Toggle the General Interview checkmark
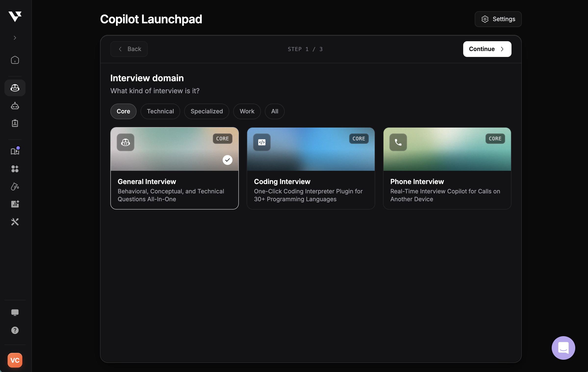 [227, 160]
